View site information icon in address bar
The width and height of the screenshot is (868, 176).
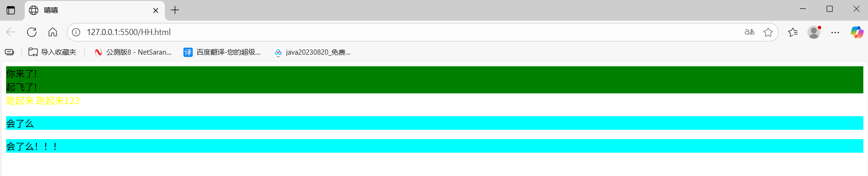(x=76, y=32)
